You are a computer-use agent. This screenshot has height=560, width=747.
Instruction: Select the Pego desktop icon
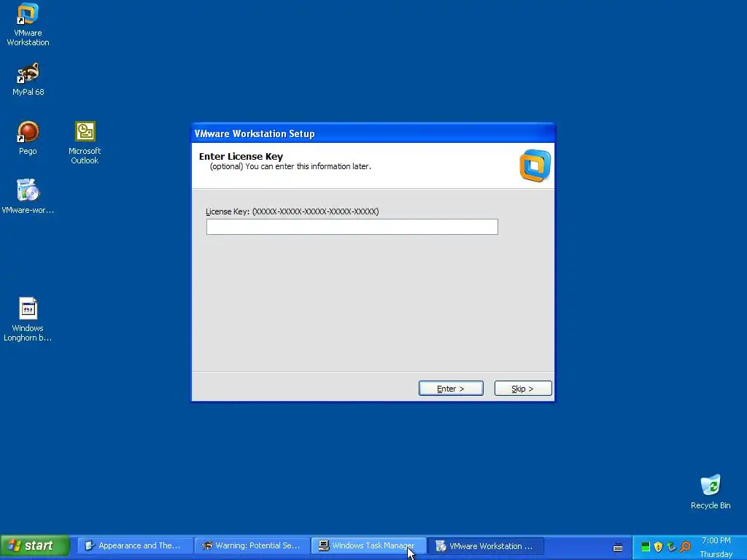[x=28, y=138]
